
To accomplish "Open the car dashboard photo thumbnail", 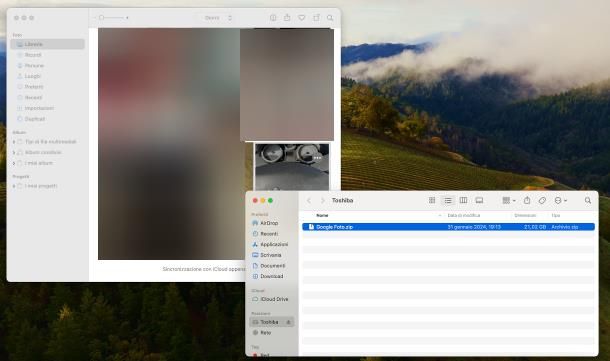I will [x=292, y=167].
